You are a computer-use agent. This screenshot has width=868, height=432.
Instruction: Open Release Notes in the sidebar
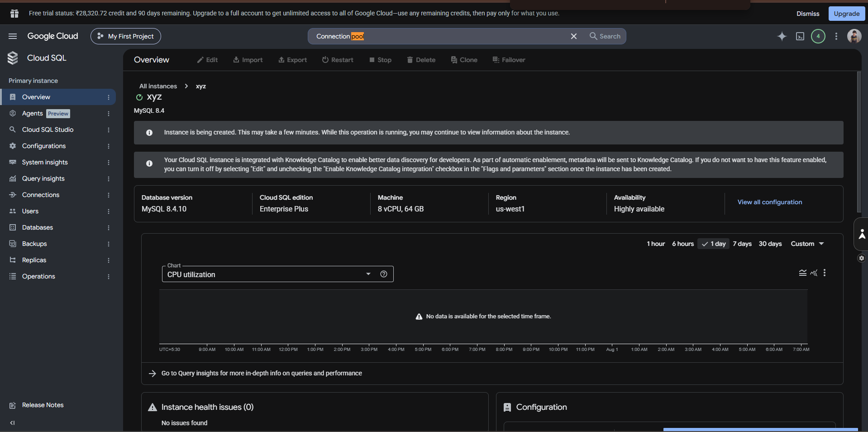point(43,405)
